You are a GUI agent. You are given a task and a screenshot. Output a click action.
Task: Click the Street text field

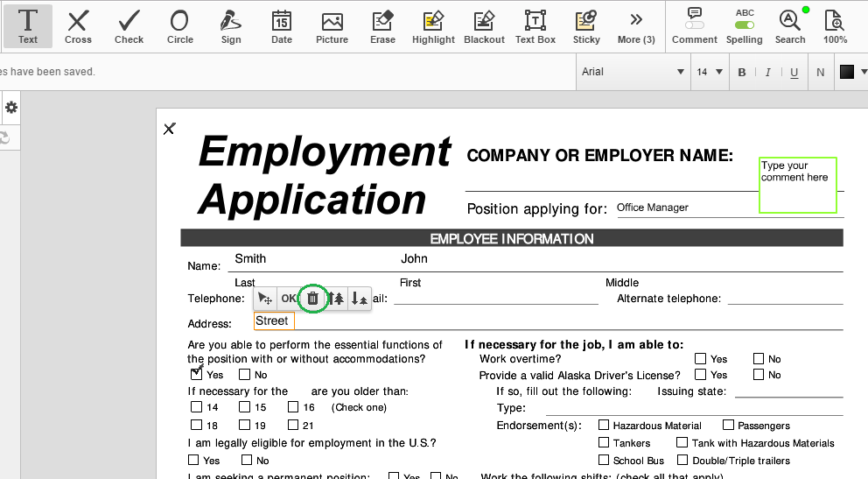[274, 321]
